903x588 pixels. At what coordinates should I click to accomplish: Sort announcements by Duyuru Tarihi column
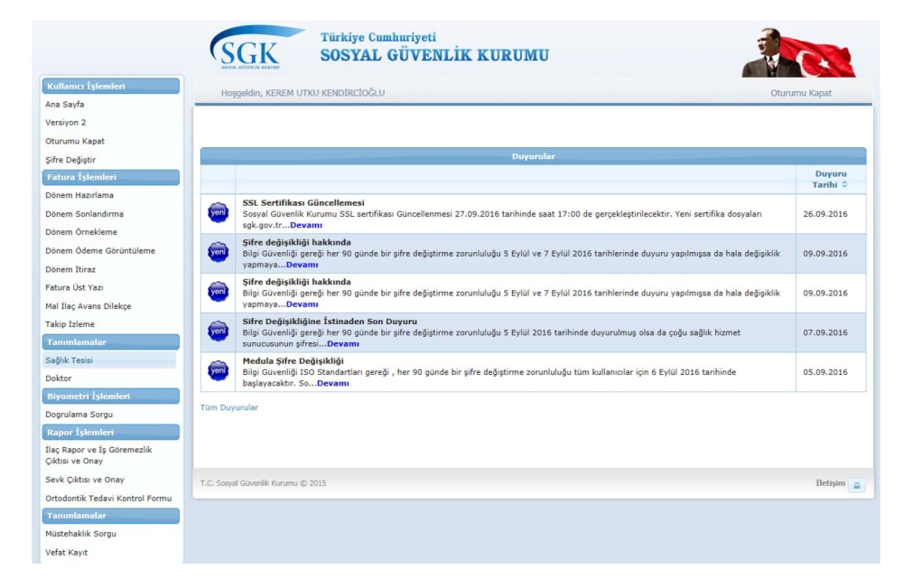[x=831, y=179]
